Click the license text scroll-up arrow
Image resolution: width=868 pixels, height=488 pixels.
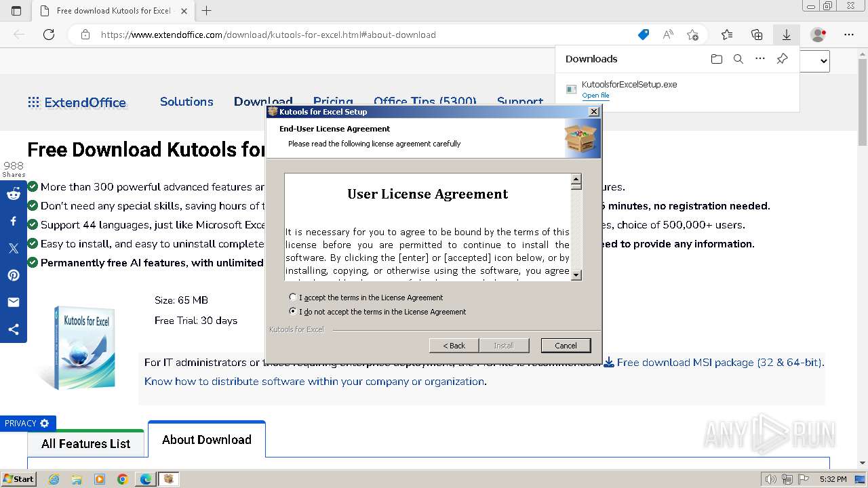pyautogui.click(x=576, y=180)
